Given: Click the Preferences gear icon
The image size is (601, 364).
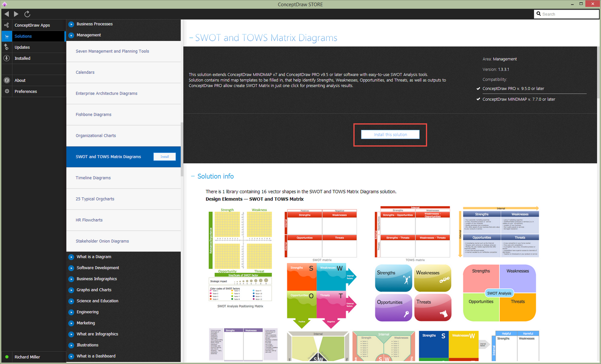Looking at the screenshot, I should pos(6,91).
